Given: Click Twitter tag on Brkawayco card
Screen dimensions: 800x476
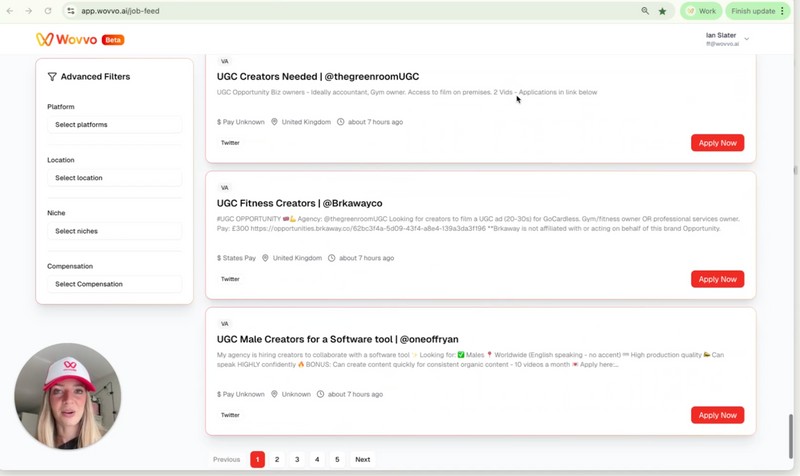Looking at the screenshot, I should pyautogui.click(x=230, y=279).
